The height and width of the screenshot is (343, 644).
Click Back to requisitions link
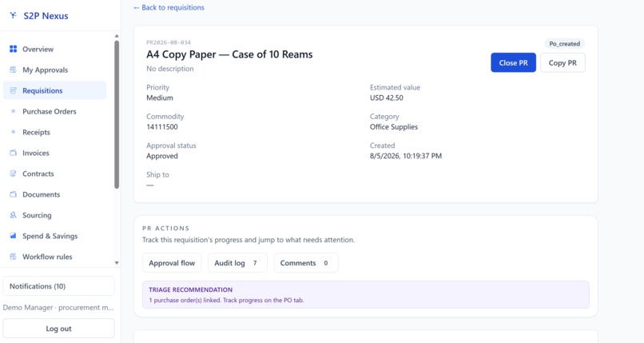point(169,7)
